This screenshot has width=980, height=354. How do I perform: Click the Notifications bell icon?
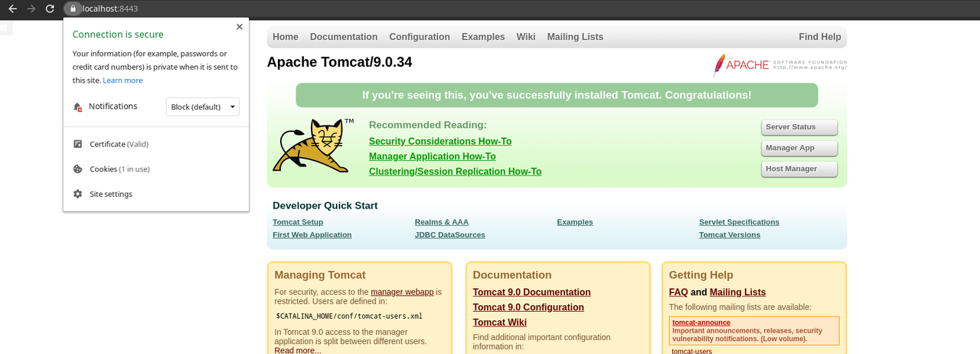point(77,107)
